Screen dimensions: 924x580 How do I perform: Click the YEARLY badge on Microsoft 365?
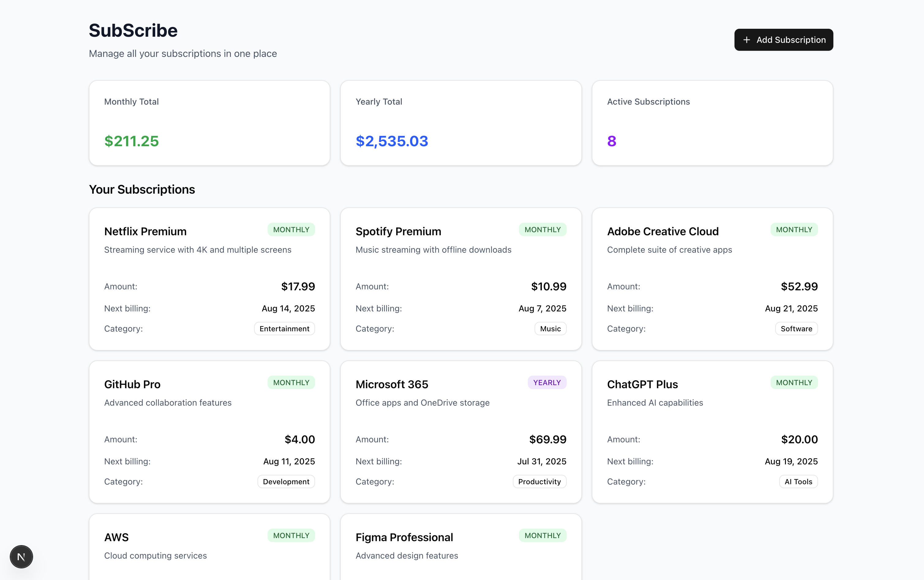tap(547, 383)
